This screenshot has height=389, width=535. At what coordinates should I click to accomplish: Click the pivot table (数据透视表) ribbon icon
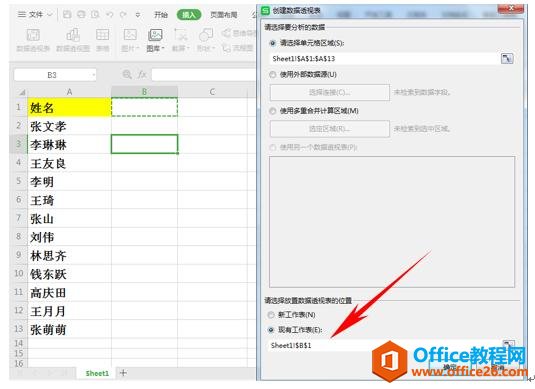[33, 35]
